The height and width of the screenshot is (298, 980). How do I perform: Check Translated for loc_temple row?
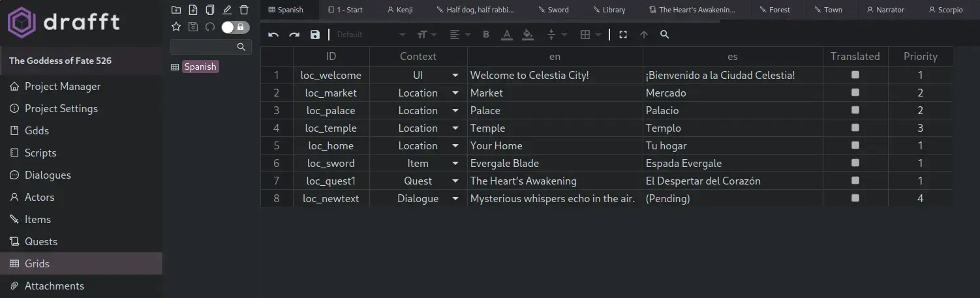pyautogui.click(x=855, y=128)
